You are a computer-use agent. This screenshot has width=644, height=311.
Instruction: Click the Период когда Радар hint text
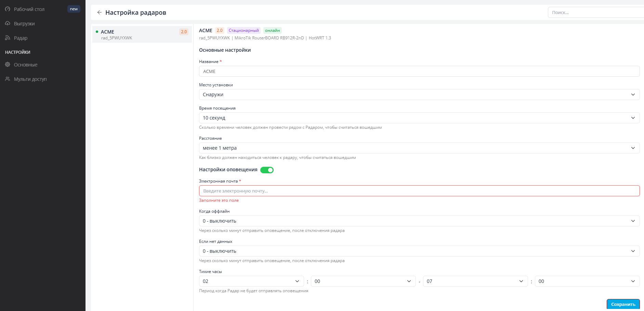point(253,291)
